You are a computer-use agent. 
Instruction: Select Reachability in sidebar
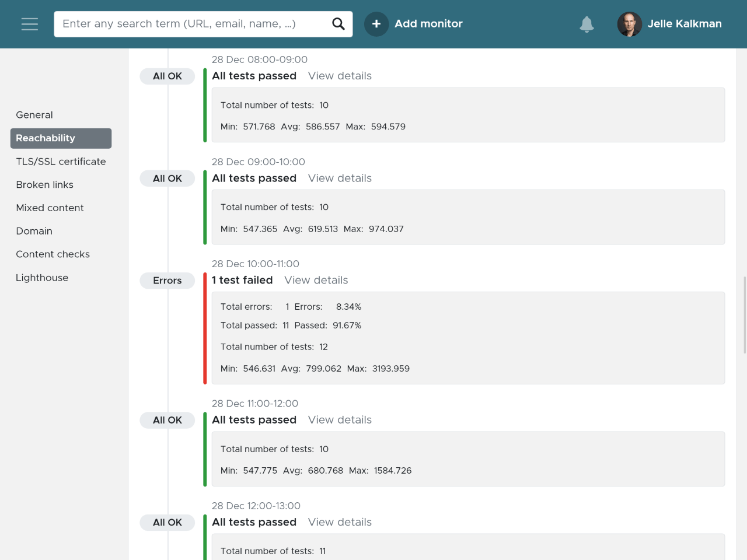61,138
